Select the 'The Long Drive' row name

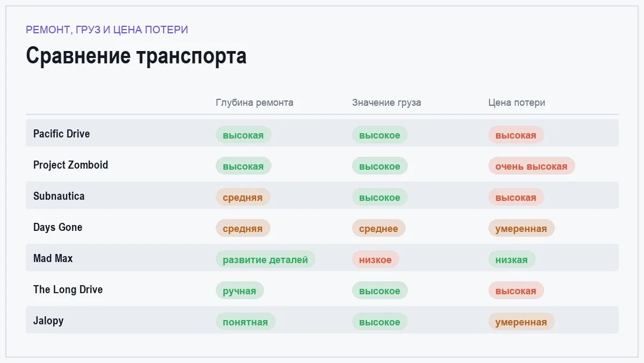68,289
